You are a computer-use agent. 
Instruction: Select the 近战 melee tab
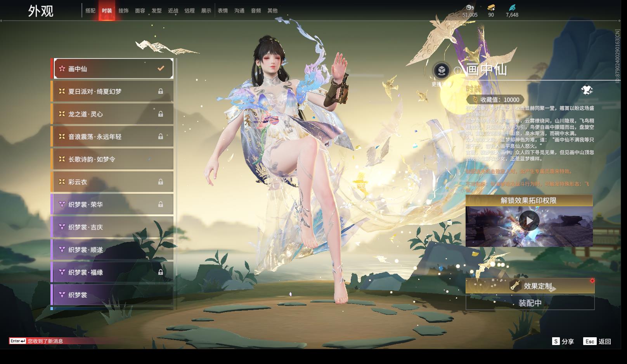coord(173,10)
